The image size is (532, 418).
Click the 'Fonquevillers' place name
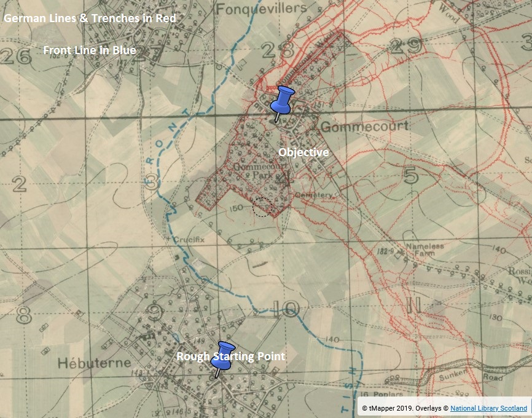click(261, 9)
